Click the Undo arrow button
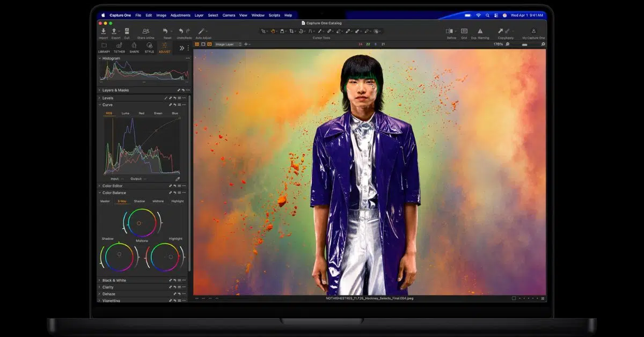Screen dimensions: 644x337 tap(181, 32)
